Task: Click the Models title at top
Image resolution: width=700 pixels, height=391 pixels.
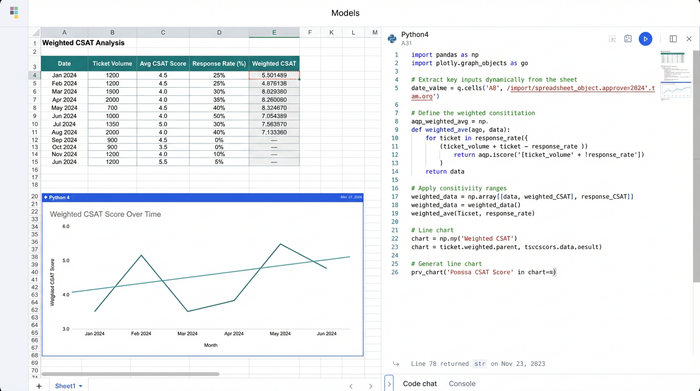Action: tap(345, 13)
